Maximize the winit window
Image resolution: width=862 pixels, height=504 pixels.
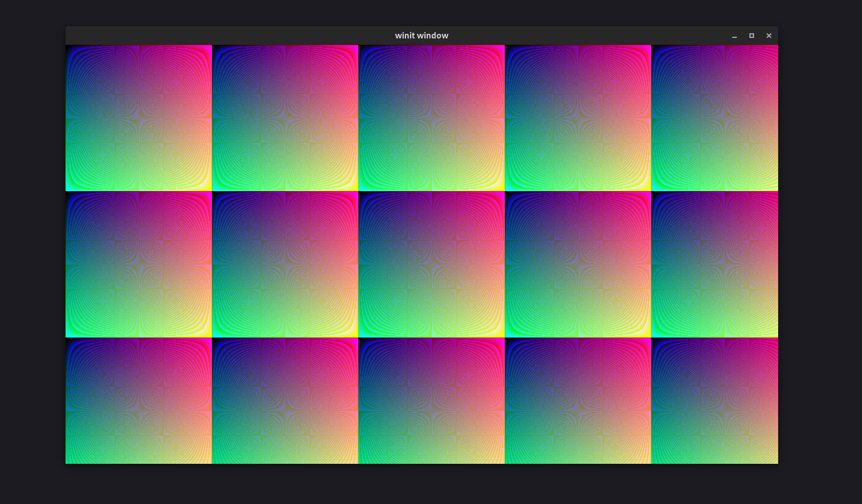pos(752,36)
